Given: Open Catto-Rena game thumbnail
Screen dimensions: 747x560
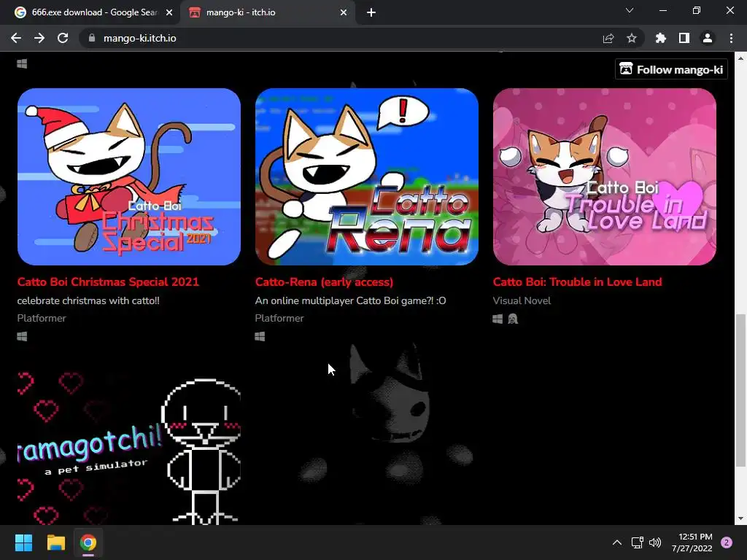Looking at the screenshot, I should pos(366,176).
